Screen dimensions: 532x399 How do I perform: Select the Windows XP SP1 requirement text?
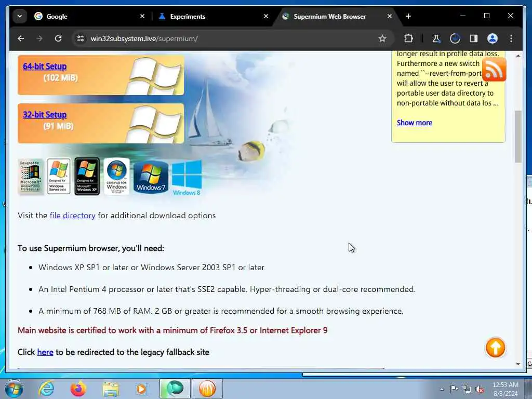(151, 268)
